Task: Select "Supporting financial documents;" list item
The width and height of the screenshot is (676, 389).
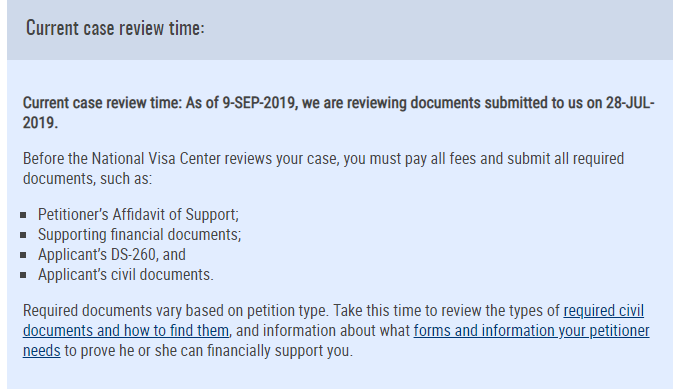Action: coord(139,235)
